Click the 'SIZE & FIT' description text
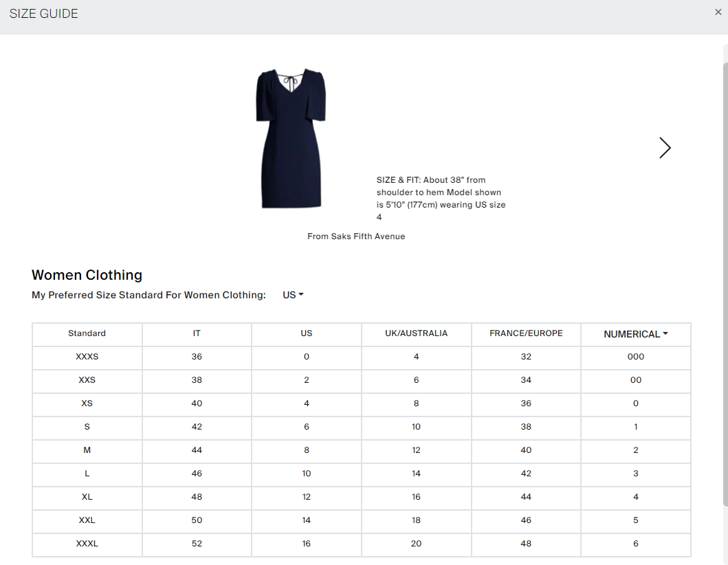 click(x=441, y=198)
